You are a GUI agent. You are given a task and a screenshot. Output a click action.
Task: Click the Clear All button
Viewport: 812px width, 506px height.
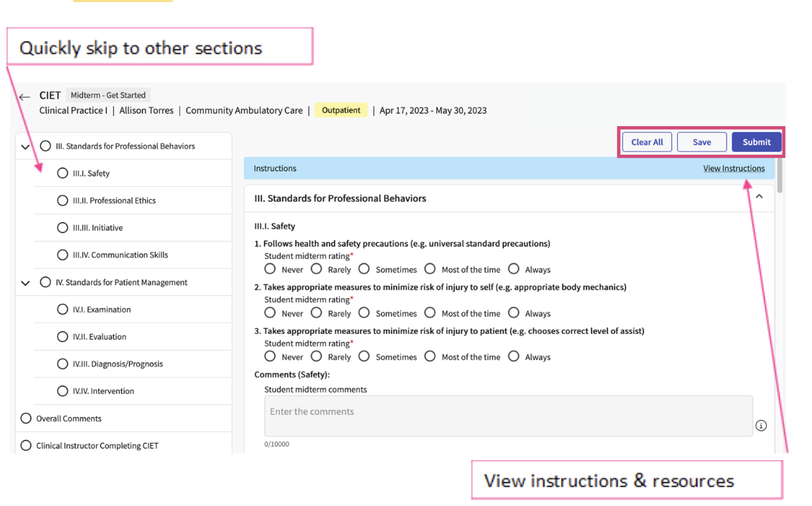point(646,142)
